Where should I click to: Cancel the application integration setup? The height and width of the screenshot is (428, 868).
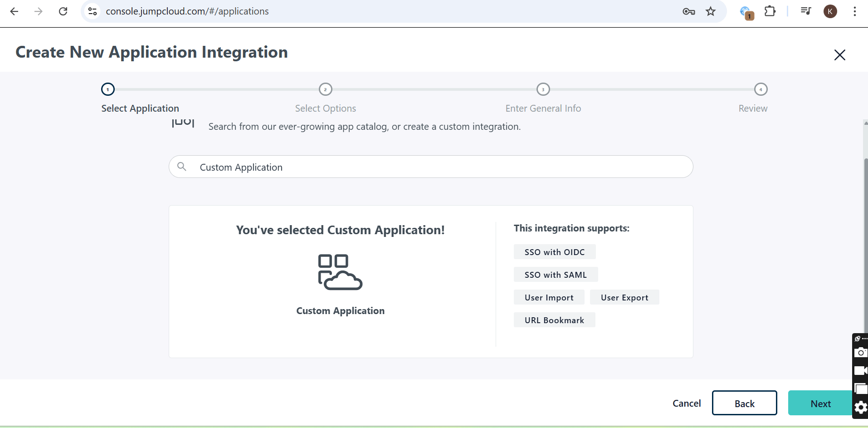[x=686, y=403]
